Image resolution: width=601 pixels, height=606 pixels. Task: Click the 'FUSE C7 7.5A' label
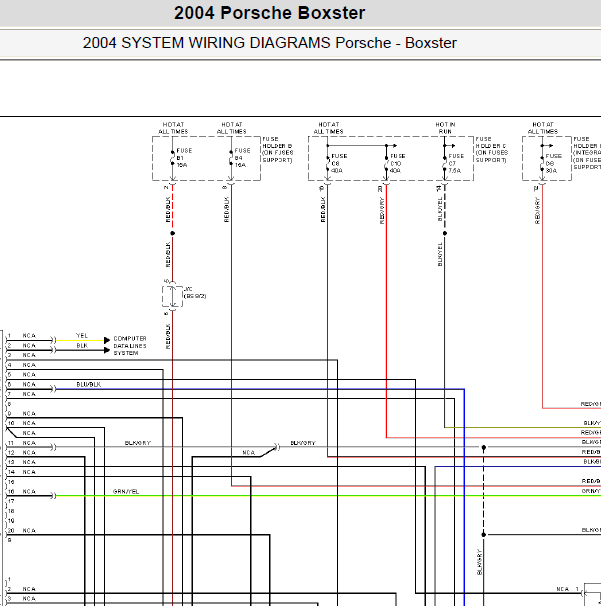coord(456,163)
